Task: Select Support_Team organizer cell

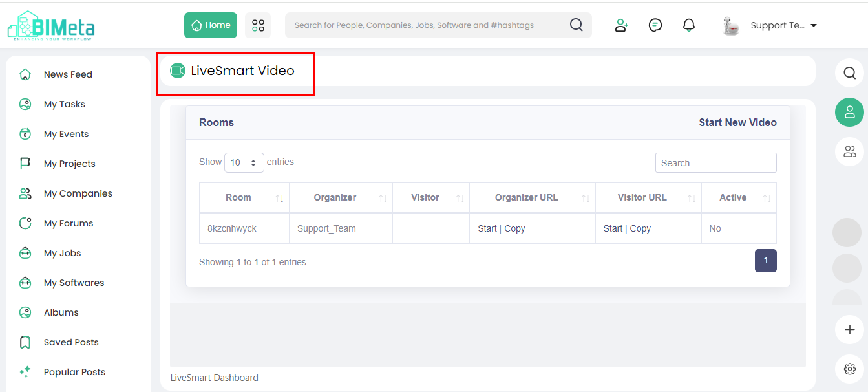Action: [x=341, y=228]
